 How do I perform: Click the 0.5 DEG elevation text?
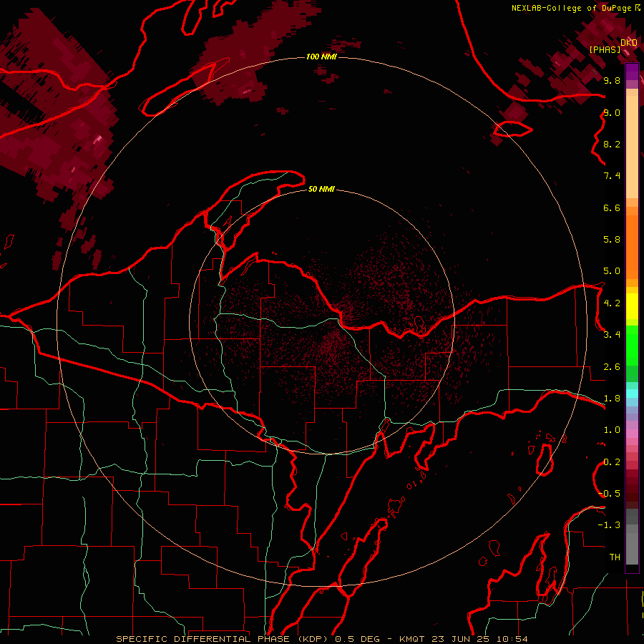tap(357, 639)
